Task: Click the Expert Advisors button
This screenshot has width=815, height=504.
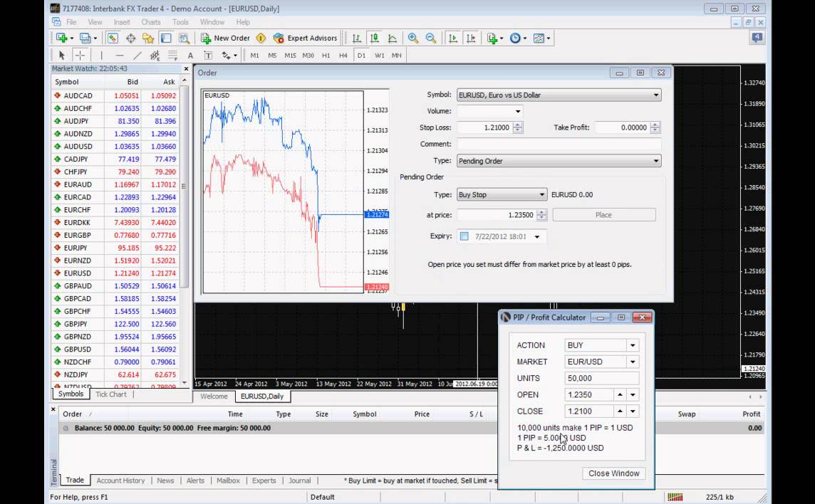Action: (x=305, y=38)
